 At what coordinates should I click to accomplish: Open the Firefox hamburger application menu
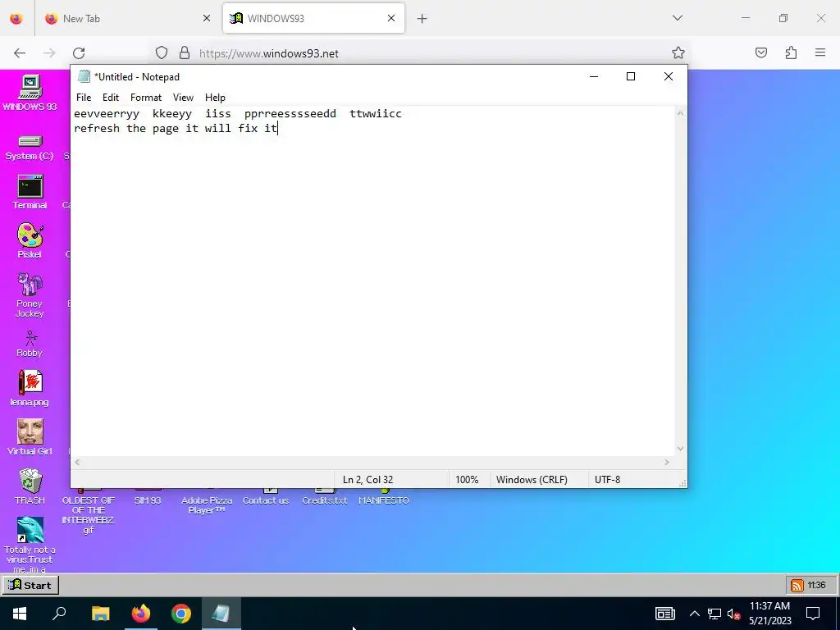[x=820, y=53]
